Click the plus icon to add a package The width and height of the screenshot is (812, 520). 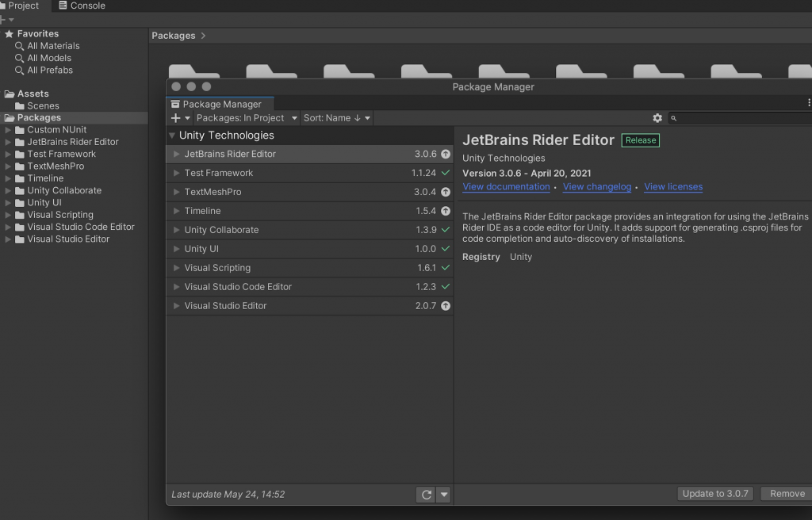176,118
